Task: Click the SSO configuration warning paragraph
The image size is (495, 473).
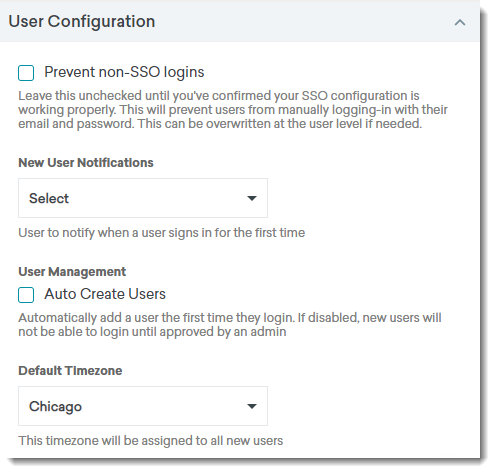Action: (233, 110)
